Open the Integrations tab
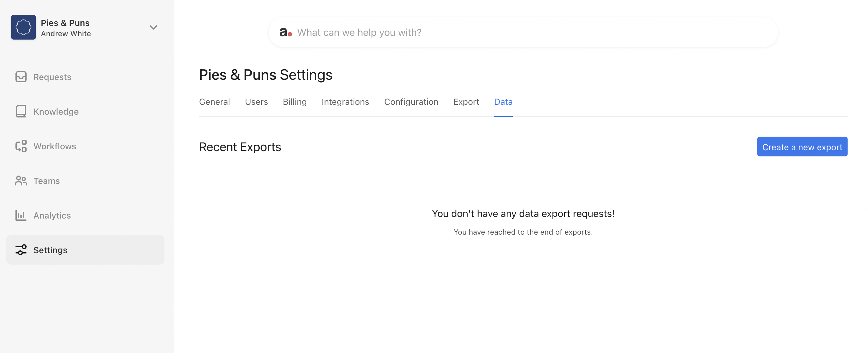868x353 pixels. [345, 102]
